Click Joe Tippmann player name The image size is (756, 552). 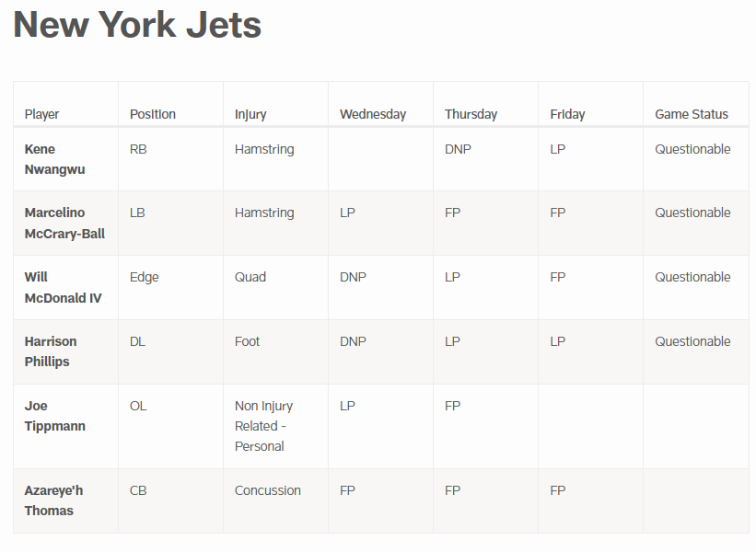(x=54, y=416)
